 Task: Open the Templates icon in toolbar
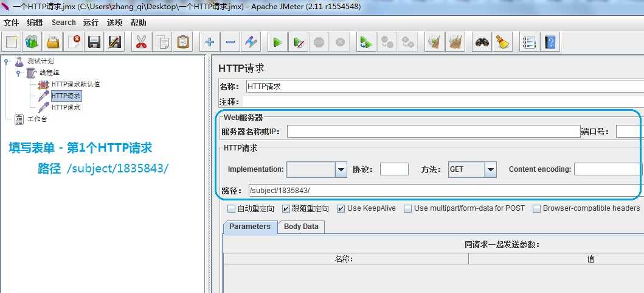[32, 42]
